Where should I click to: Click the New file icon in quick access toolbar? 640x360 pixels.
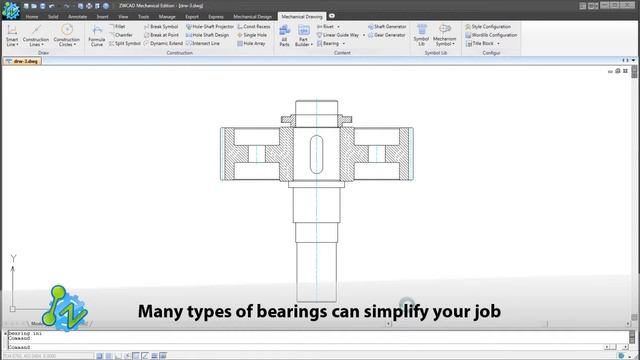point(26,6)
